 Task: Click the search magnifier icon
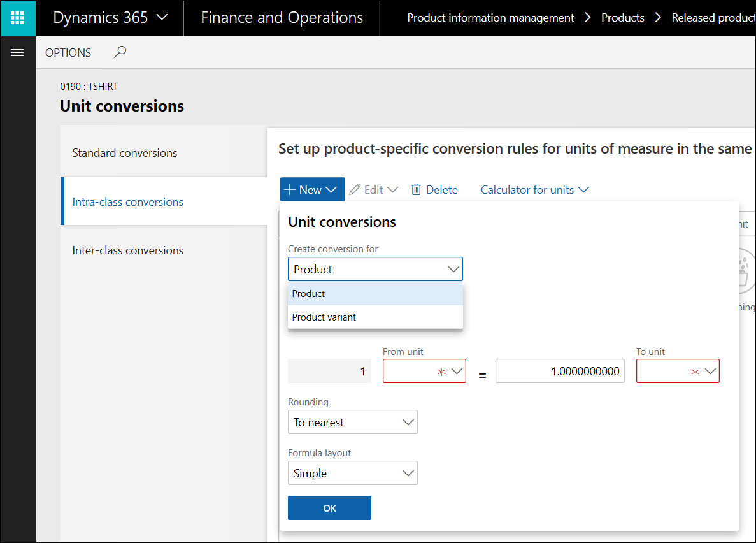120,52
